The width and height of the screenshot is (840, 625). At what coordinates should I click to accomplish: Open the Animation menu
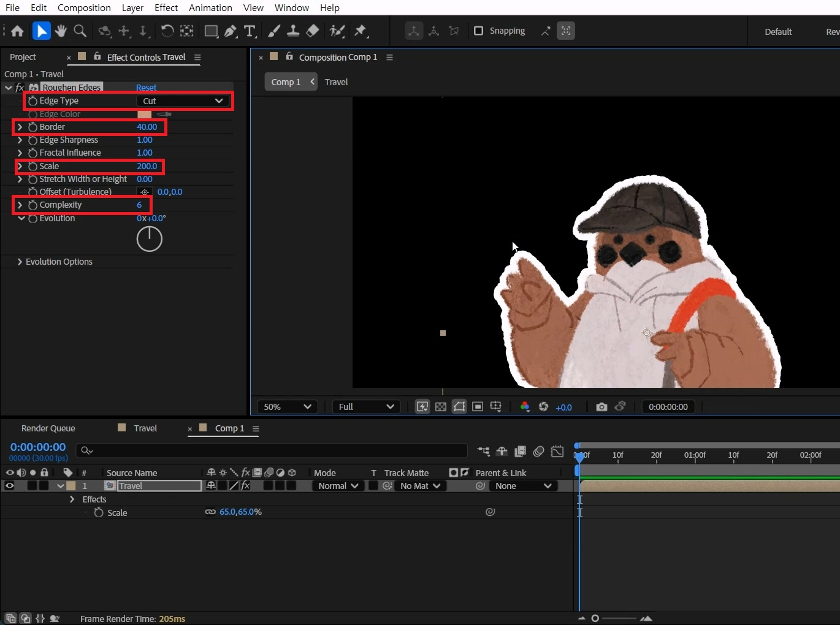point(210,8)
